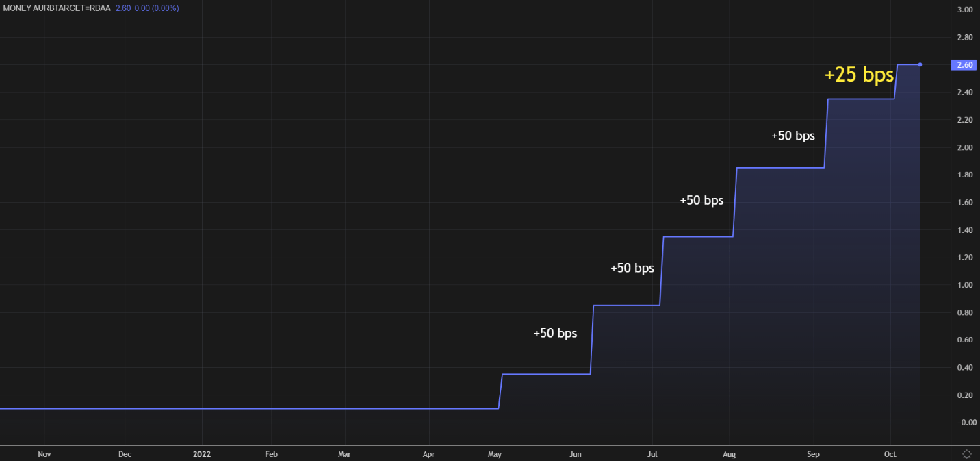Click the 0.60 price axis label
The height and width of the screenshot is (461, 980).
pos(965,340)
